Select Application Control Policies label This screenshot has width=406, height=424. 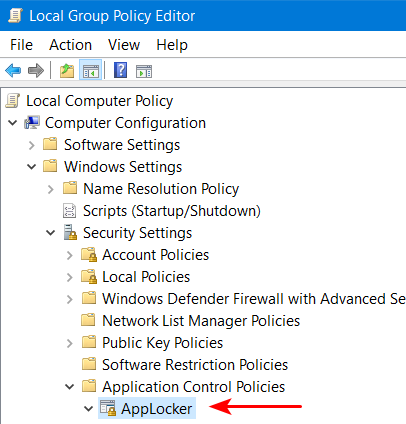pos(194,387)
